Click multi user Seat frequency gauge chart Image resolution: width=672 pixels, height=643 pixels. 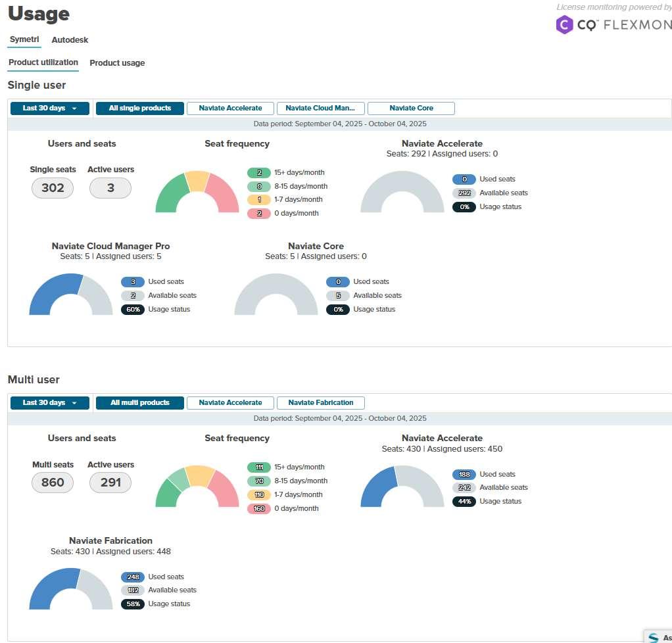197,486
